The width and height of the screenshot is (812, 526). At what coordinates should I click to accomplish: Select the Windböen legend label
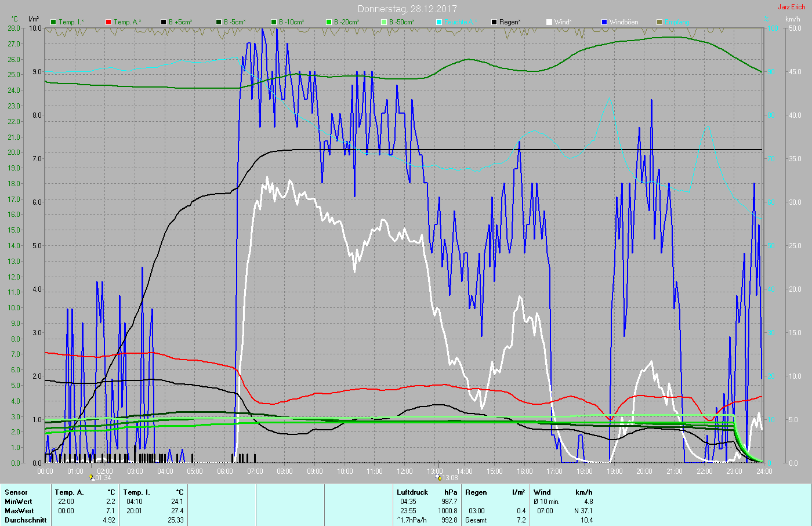[x=624, y=22]
